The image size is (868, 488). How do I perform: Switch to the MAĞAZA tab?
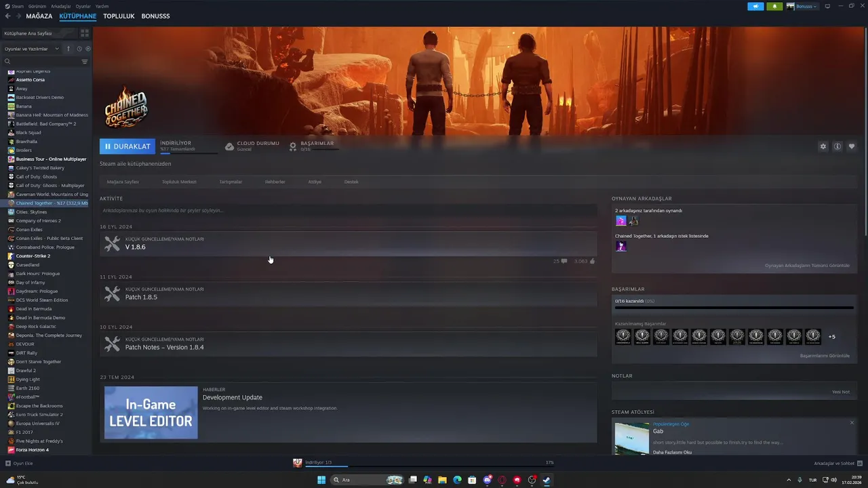point(39,16)
